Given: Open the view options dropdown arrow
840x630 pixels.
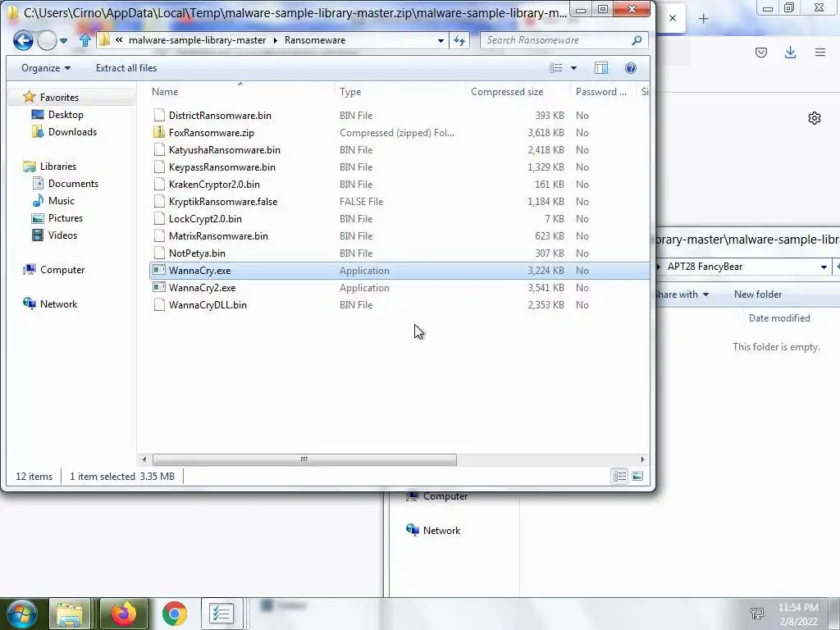Looking at the screenshot, I should (573, 68).
